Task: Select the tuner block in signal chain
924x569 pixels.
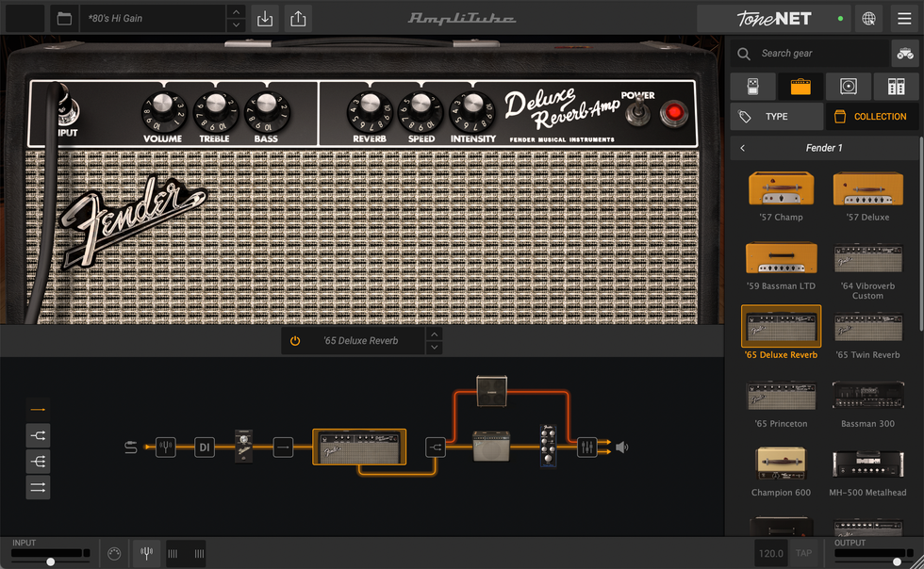Action: coord(166,447)
